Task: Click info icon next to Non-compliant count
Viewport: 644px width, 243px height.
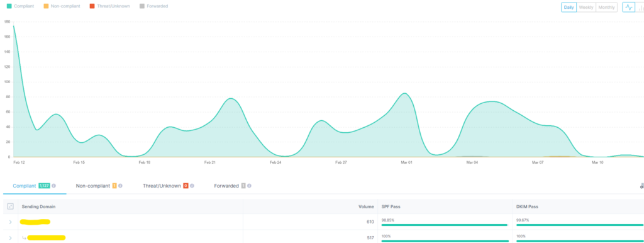Action: (x=120, y=186)
